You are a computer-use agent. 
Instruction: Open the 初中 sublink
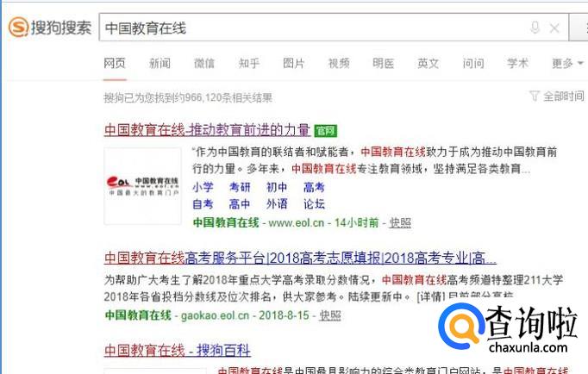point(277,187)
